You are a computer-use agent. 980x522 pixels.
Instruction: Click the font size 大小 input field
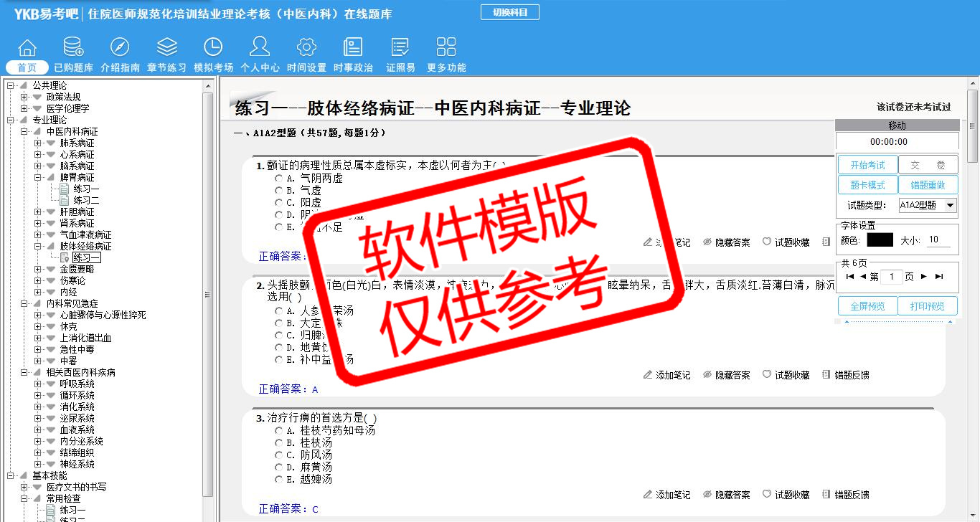pos(938,240)
